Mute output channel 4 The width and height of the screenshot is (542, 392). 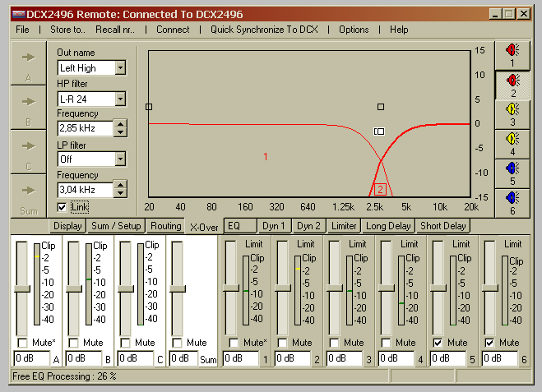(x=386, y=343)
